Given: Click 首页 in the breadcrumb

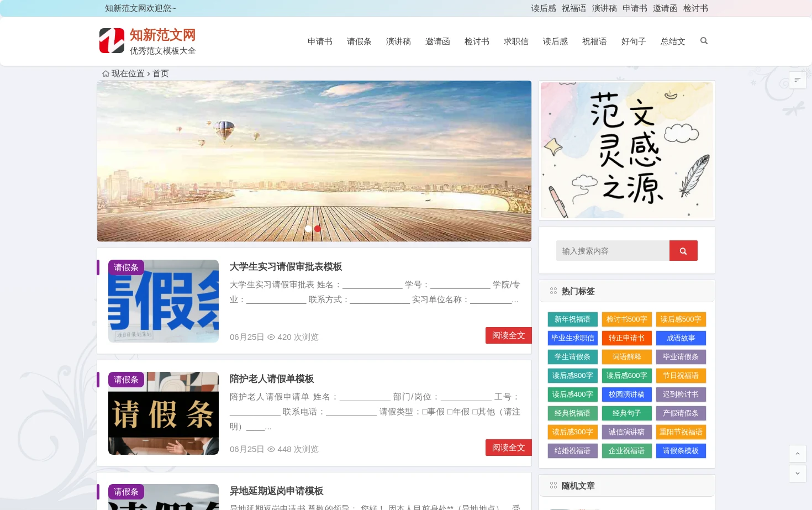Looking at the screenshot, I should point(161,73).
